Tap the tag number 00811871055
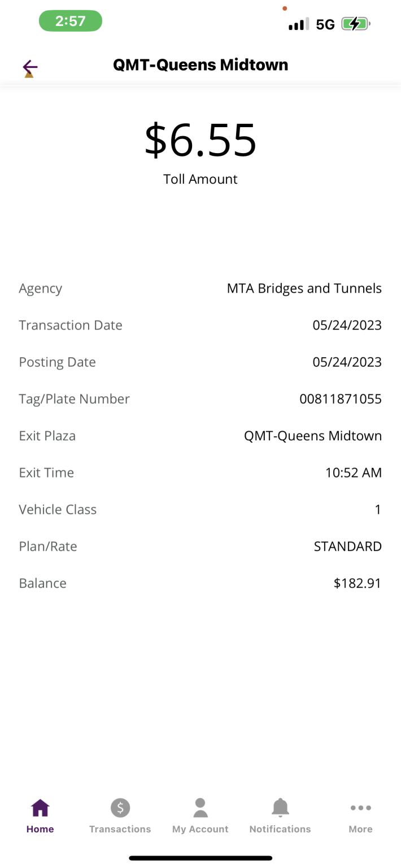Screen dimensions: 401x868 click(340, 399)
